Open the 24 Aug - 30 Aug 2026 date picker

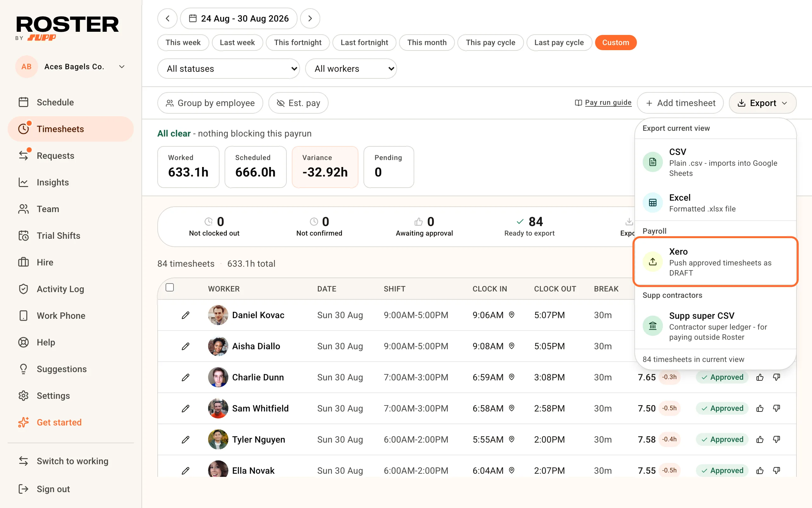(239, 18)
